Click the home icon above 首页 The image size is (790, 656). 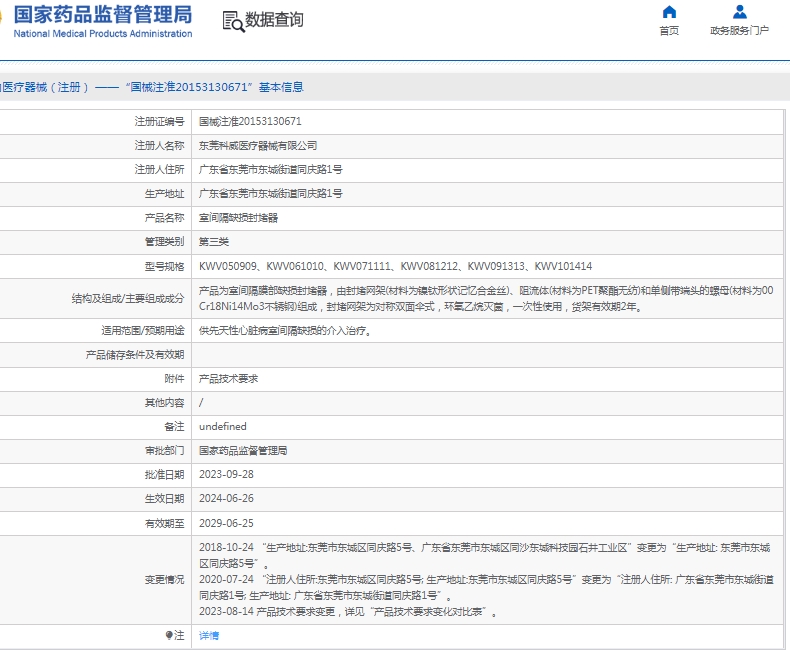pos(669,12)
